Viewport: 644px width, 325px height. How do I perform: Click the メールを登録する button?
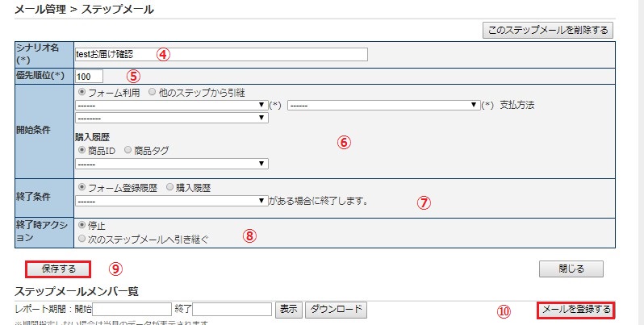575,310
